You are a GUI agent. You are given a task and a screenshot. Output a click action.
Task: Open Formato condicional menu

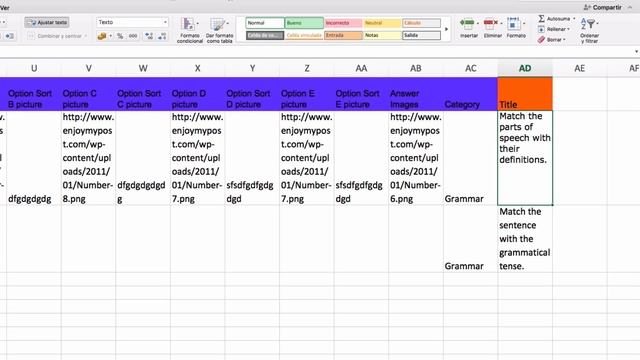(190, 30)
